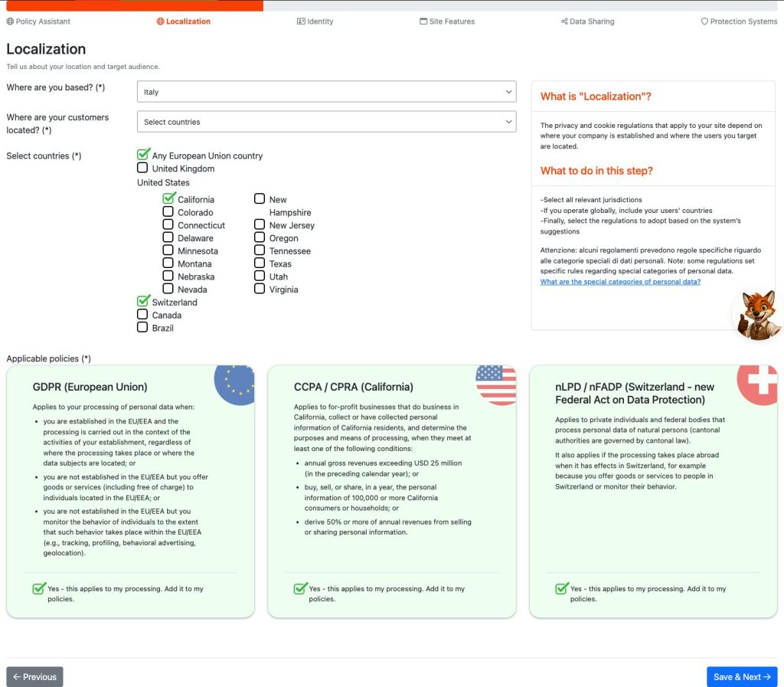The height and width of the screenshot is (687, 784).
Task: Uncheck Any European Union country
Action: point(143,155)
